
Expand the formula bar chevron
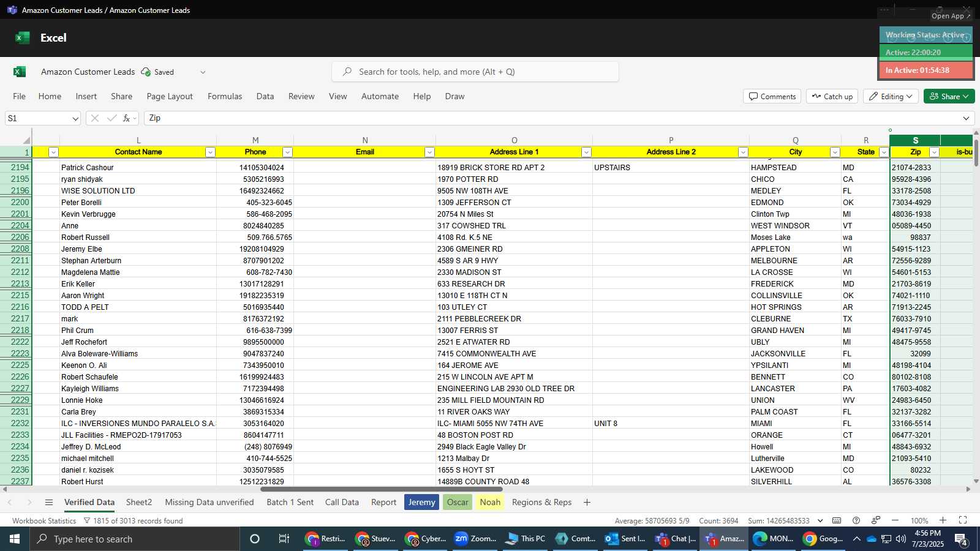tap(966, 118)
